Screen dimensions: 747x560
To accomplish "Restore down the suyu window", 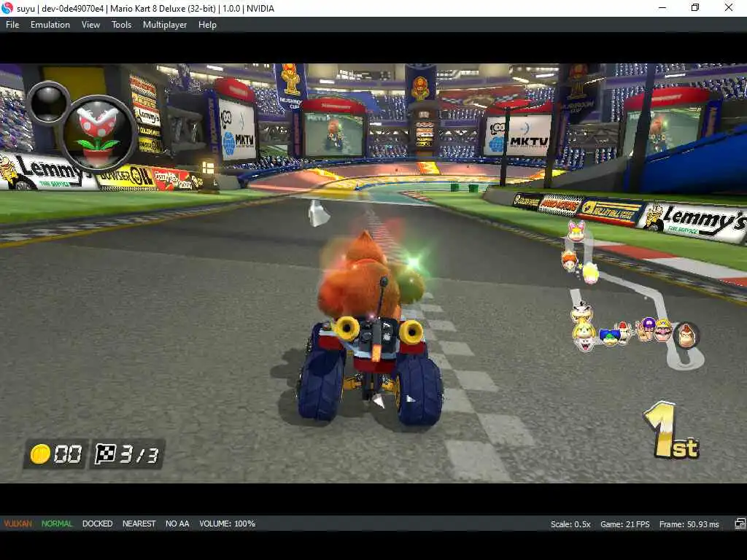I will [x=695, y=7].
